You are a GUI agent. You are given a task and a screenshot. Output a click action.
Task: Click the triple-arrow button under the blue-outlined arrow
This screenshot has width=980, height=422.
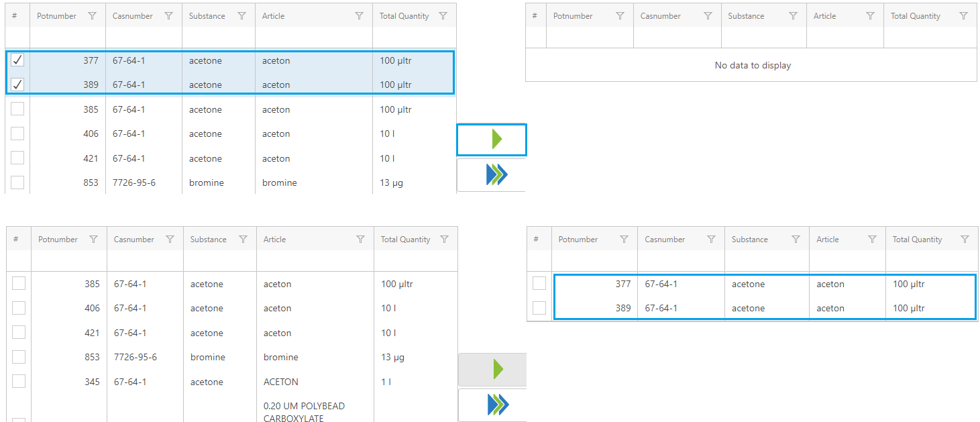pyautogui.click(x=496, y=174)
